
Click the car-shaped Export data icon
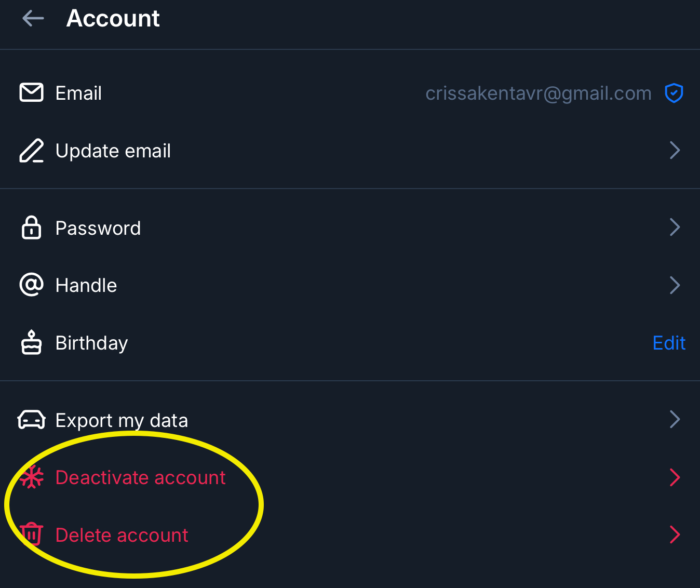click(32, 420)
